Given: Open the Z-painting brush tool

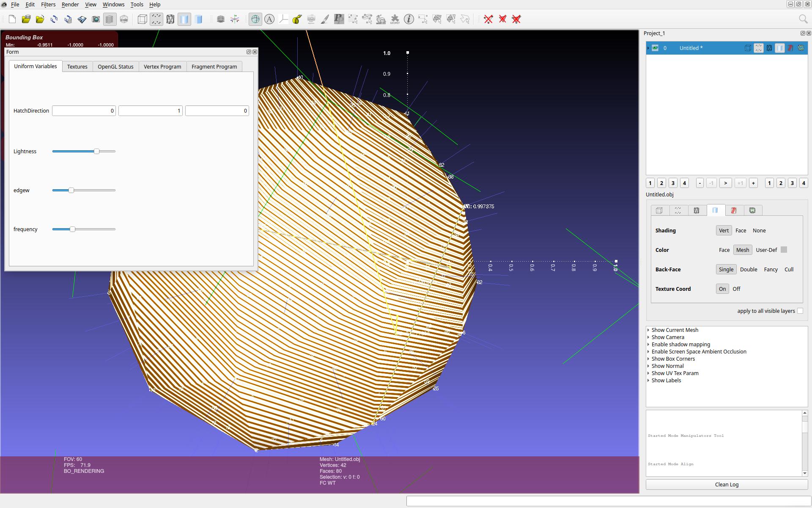Looking at the screenshot, I should [x=325, y=19].
